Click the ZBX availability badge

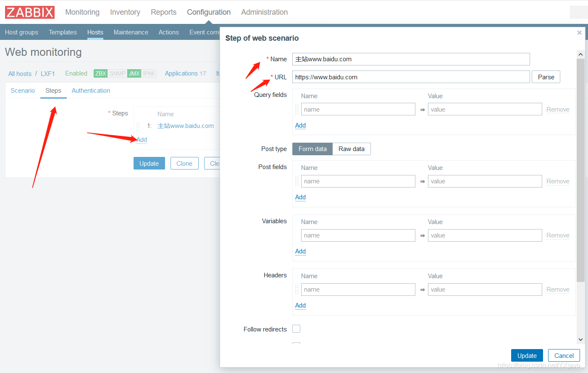tap(100, 73)
